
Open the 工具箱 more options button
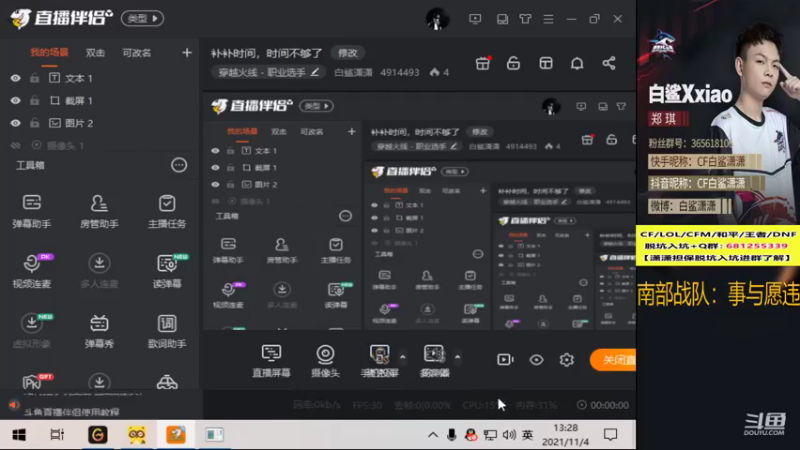[x=179, y=165]
